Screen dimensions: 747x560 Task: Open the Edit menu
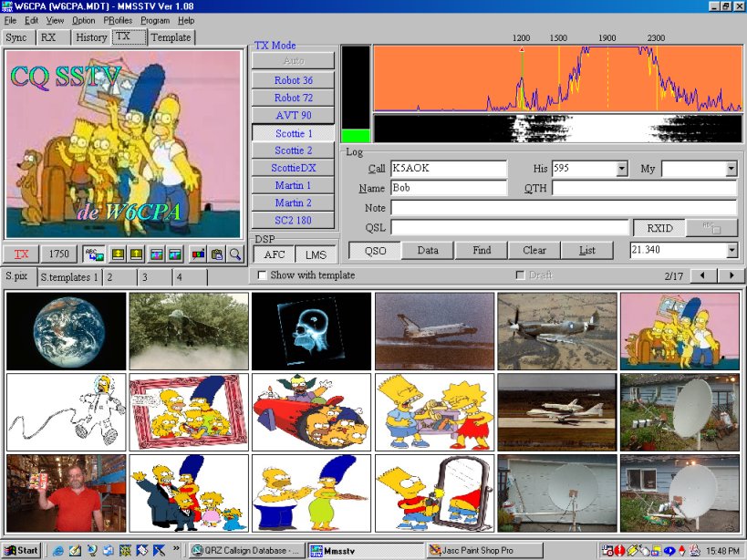(x=31, y=20)
